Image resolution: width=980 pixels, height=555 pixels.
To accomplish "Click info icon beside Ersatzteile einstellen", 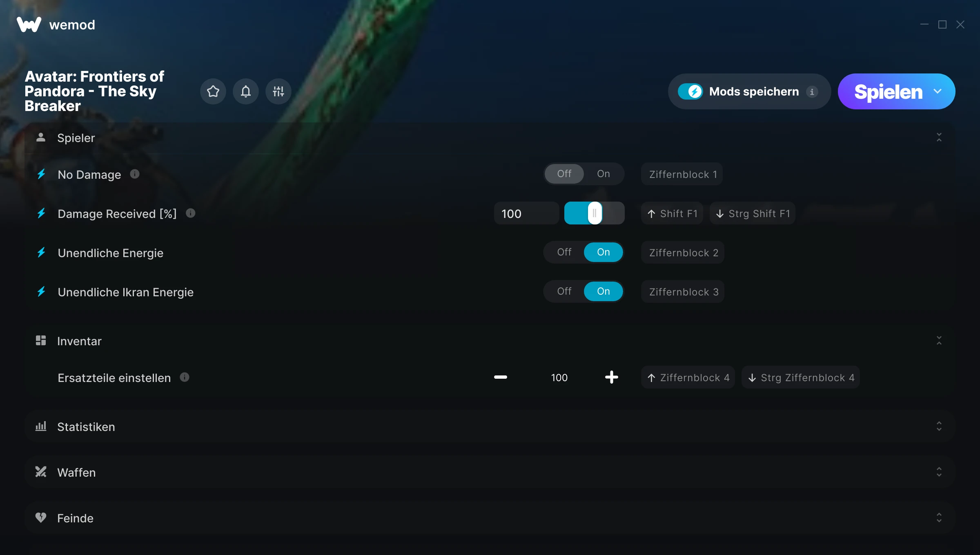I will coord(185,377).
